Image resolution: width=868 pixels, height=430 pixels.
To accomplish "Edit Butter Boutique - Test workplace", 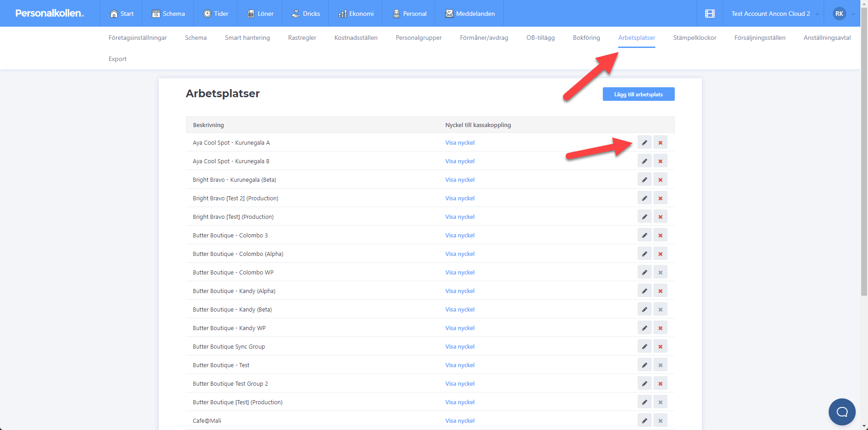I will (x=644, y=365).
